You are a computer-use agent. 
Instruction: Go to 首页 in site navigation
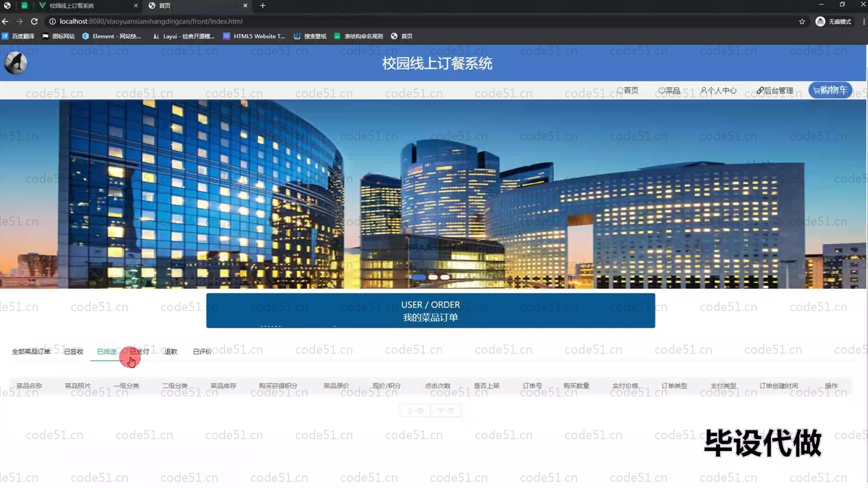[627, 90]
